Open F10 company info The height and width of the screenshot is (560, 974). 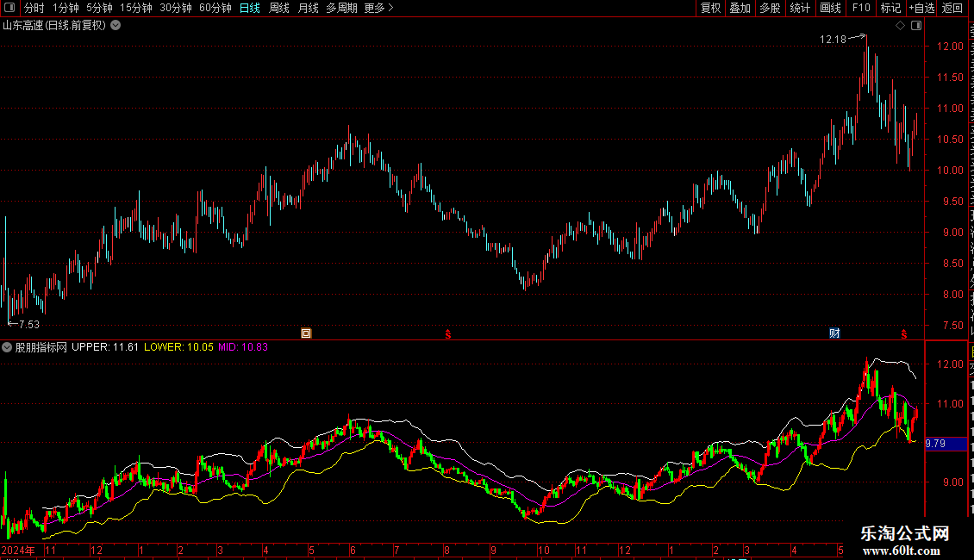point(861,8)
